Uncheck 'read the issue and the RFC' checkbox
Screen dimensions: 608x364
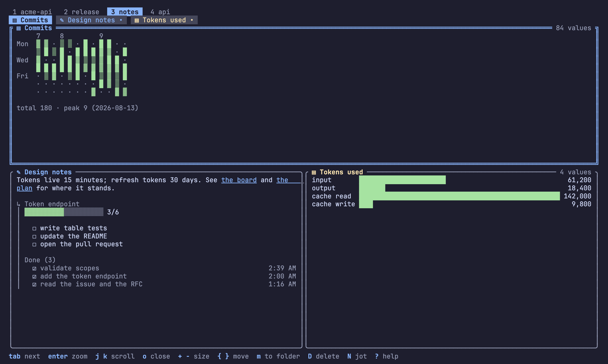click(x=34, y=284)
